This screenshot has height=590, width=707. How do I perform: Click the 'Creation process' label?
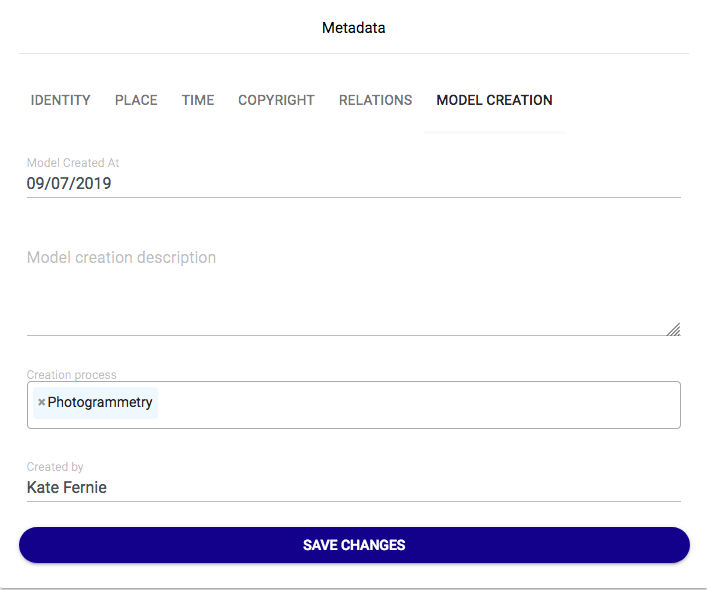click(71, 375)
